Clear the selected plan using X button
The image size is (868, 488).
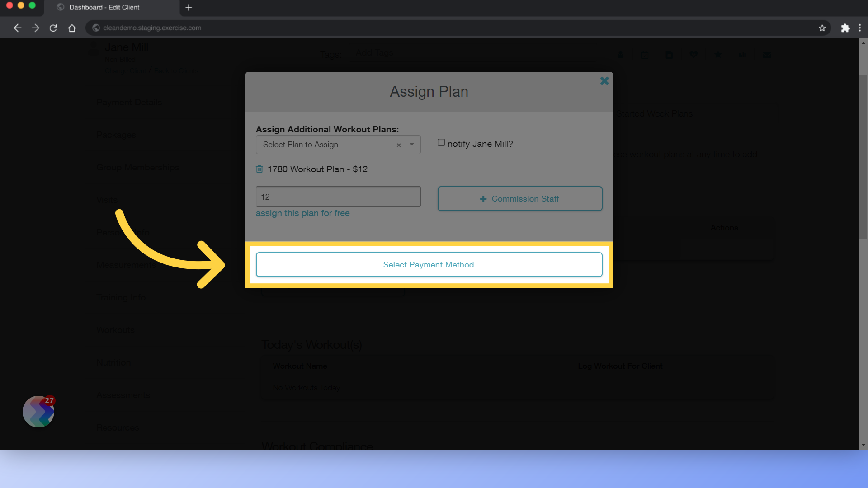399,144
